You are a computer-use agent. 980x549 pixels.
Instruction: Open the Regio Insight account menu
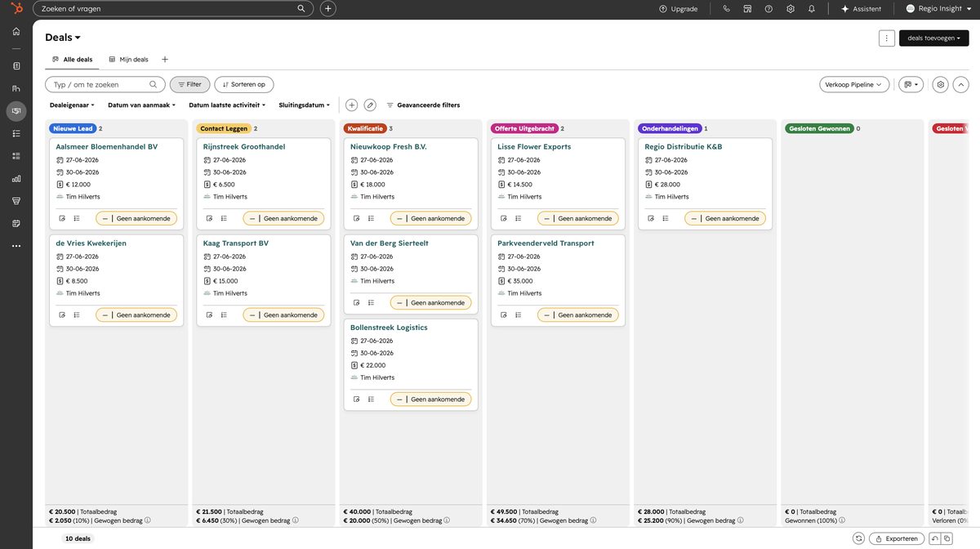939,9
